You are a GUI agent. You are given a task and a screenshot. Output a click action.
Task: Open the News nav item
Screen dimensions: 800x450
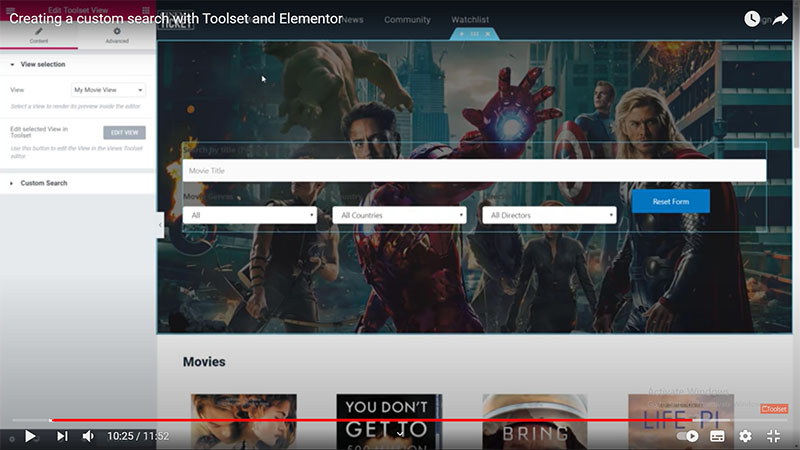coord(352,19)
